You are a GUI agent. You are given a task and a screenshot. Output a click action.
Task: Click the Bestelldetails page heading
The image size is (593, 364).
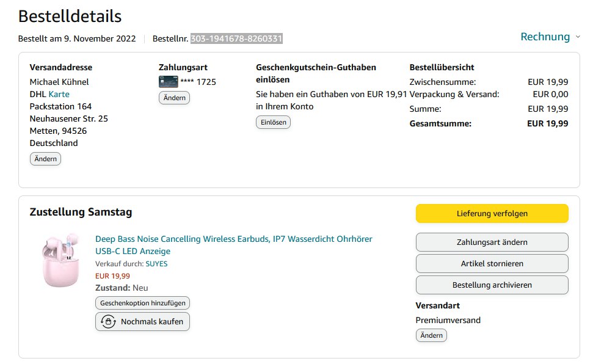(70, 16)
